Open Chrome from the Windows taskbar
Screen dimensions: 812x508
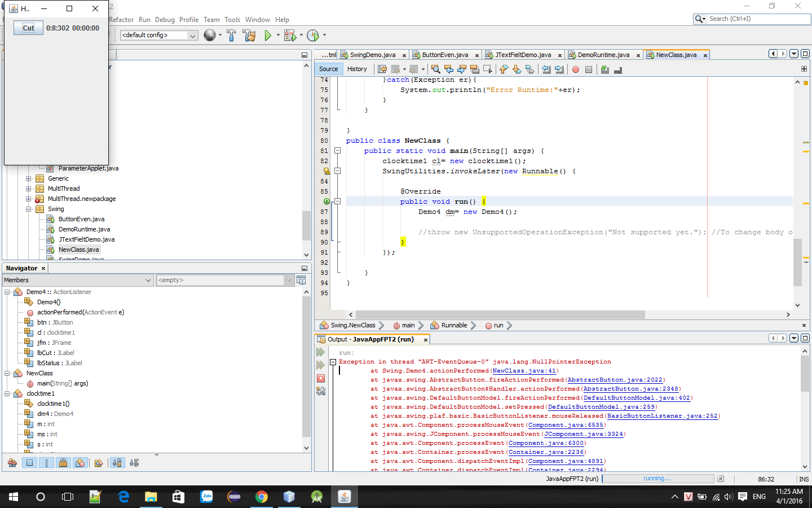261,497
